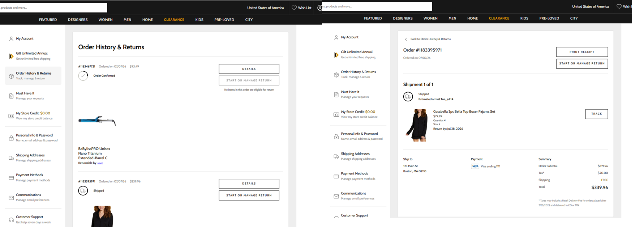Click Store Credit icon in right window
This screenshot has height=227, width=644.
(x=336, y=114)
